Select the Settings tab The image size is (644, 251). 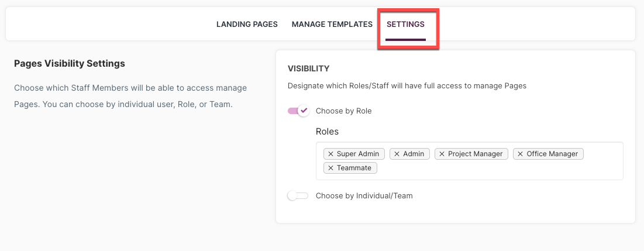(405, 24)
